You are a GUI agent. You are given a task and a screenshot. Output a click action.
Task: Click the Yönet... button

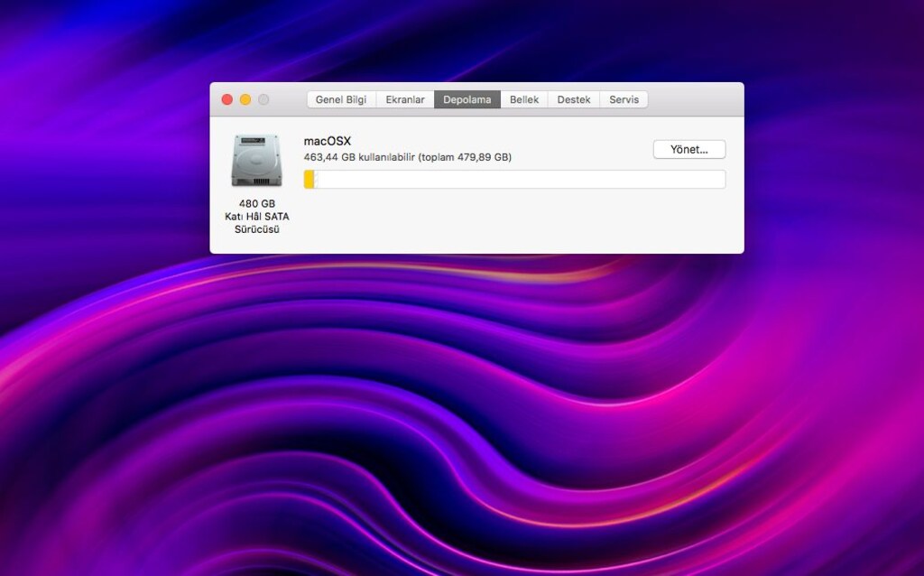click(x=689, y=149)
